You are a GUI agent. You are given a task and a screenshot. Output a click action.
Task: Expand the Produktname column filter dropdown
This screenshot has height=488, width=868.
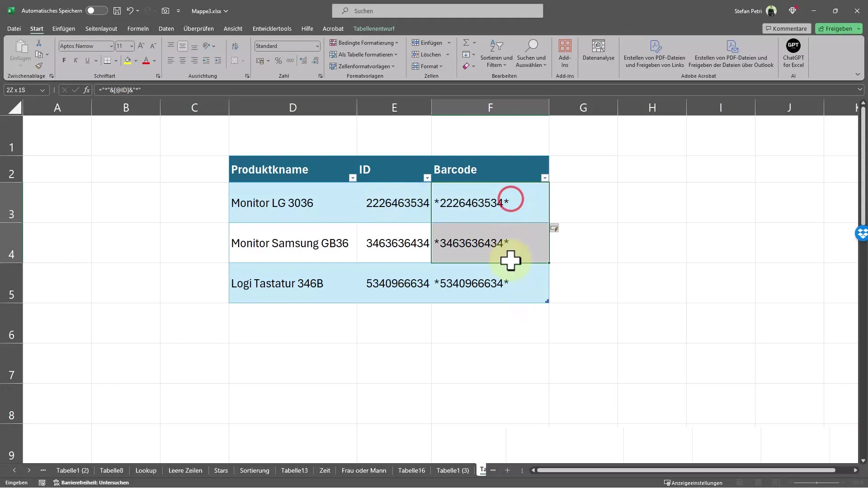click(352, 178)
